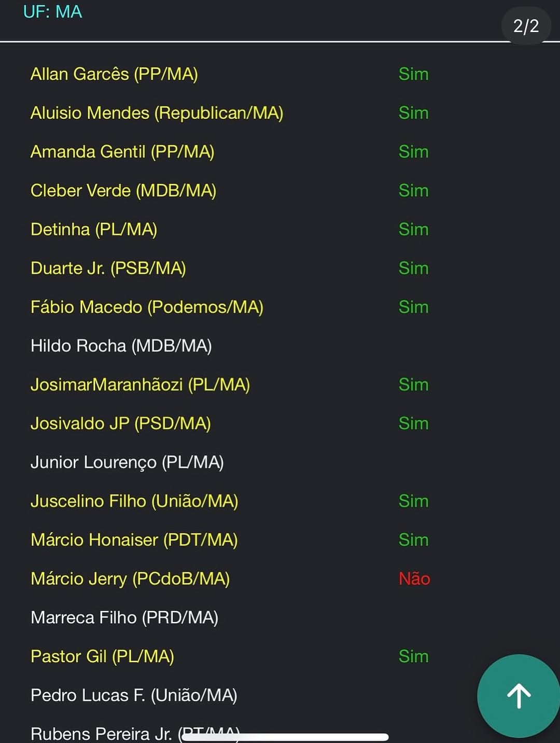The height and width of the screenshot is (743, 560).
Task: Select Amanda Gentil (PP/MA) row
Action: [122, 152]
